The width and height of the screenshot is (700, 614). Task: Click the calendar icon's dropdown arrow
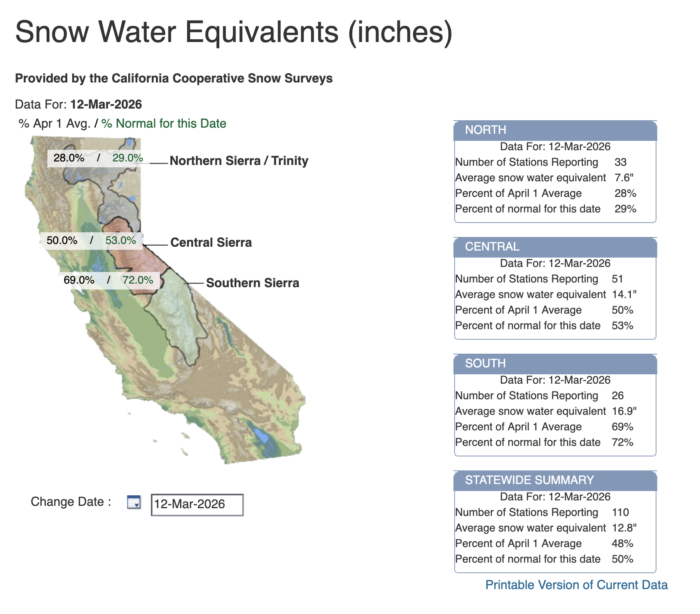pos(137,505)
